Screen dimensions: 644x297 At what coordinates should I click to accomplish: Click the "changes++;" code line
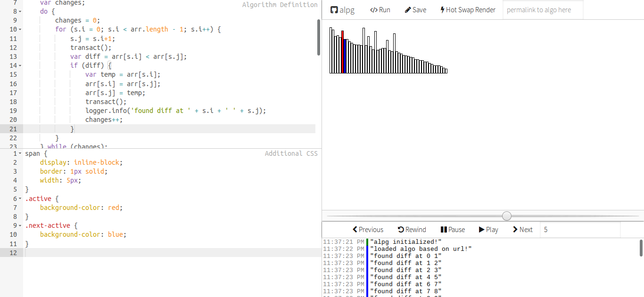104,120
